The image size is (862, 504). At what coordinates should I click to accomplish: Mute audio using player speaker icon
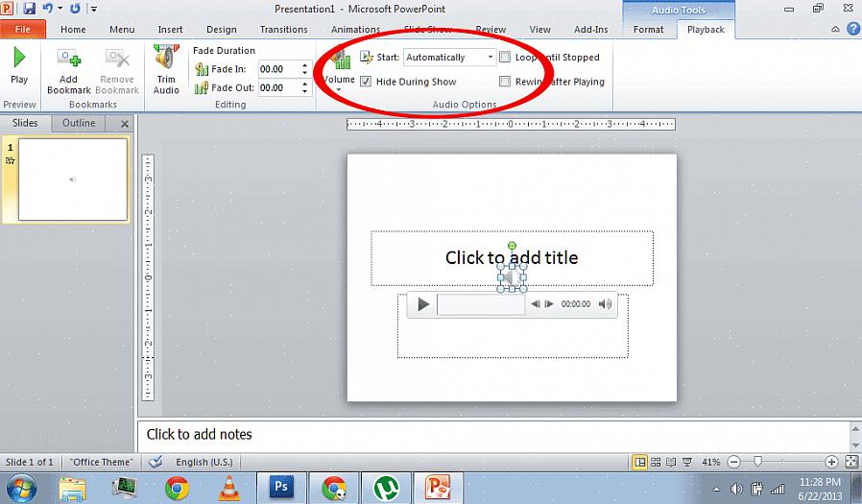[x=605, y=304]
